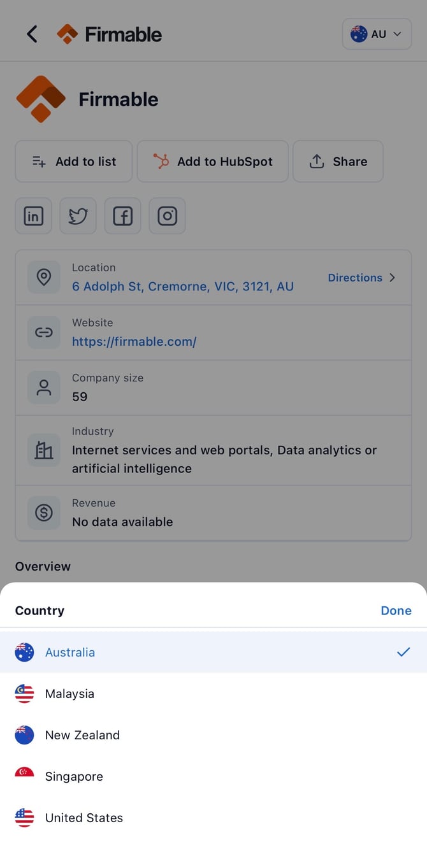The height and width of the screenshot is (868, 427).
Task: Click the revenue dollar icon
Action: pyautogui.click(x=44, y=513)
